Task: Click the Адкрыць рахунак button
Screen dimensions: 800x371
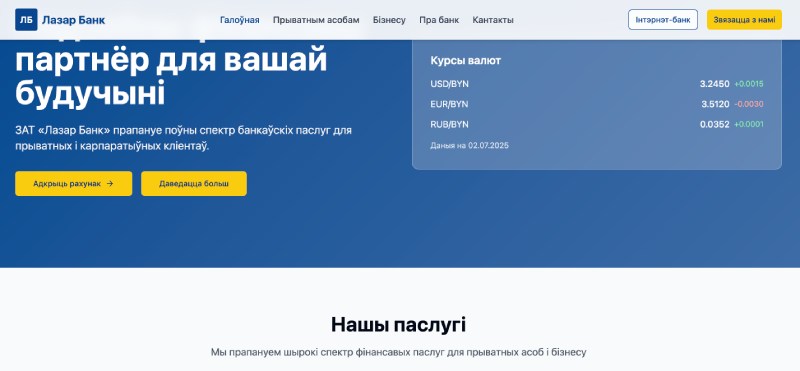Action: tap(73, 184)
